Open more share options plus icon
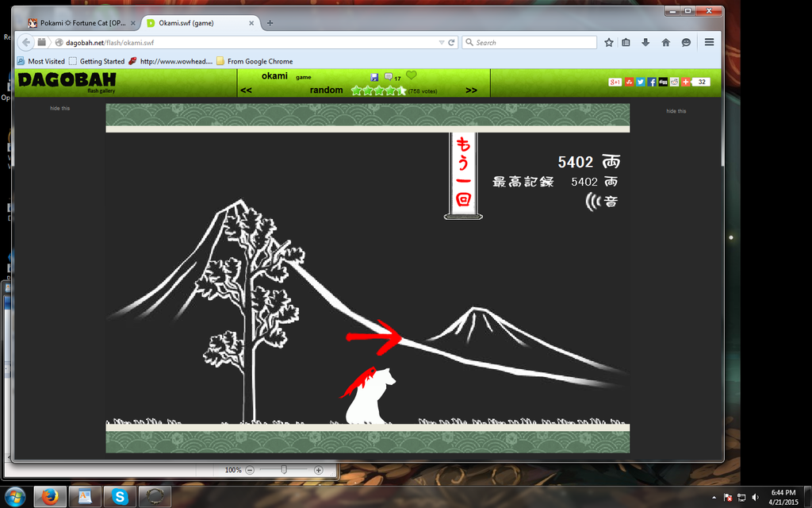812x508 pixels. click(686, 82)
